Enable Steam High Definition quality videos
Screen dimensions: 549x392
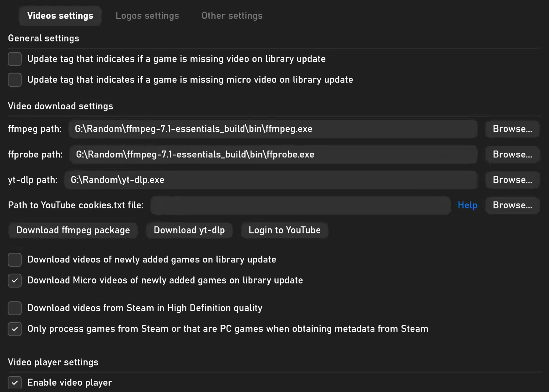[x=15, y=308]
